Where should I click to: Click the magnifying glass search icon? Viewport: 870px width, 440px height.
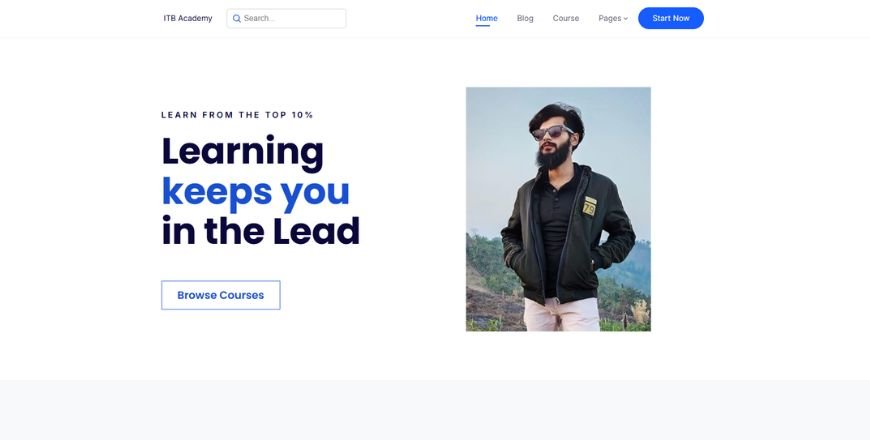point(236,18)
